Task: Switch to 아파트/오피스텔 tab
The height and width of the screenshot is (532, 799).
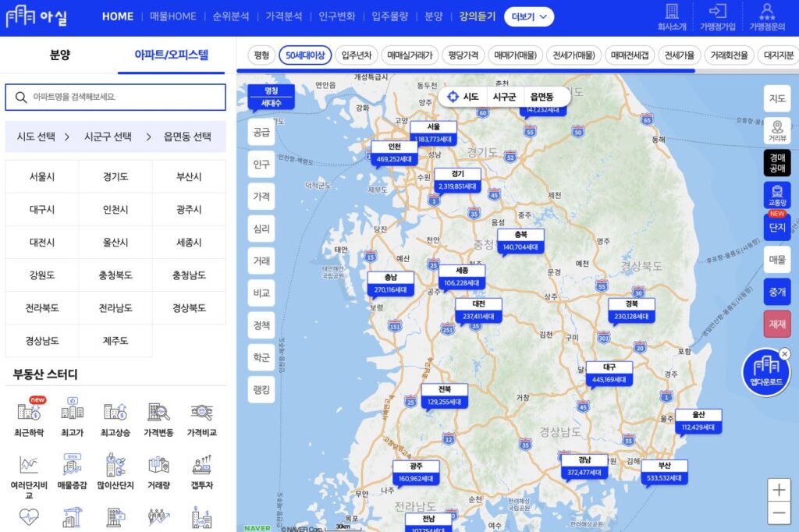Action: tap(171, 55)
